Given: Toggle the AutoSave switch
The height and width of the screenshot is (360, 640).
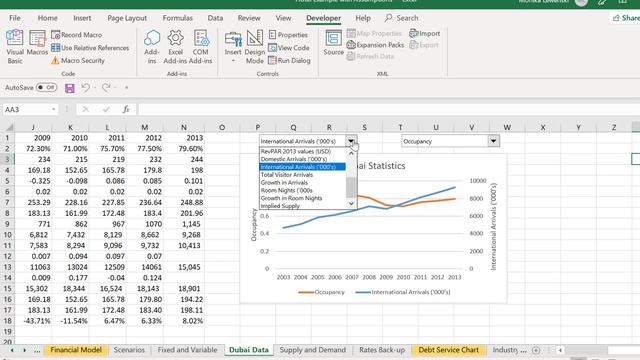Looking at the screenshot, I should pyautogui.click(x=46, y=87).
